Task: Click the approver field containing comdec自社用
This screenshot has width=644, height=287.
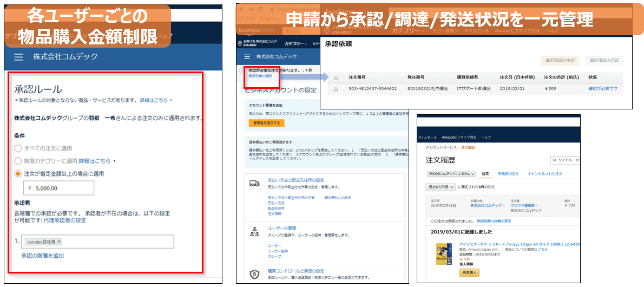Action: point(98,242)
